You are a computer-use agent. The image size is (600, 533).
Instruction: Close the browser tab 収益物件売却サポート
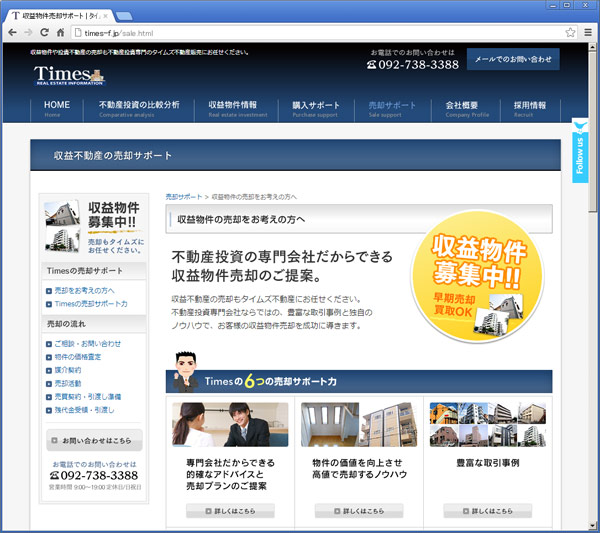click(x=105, y=16)
